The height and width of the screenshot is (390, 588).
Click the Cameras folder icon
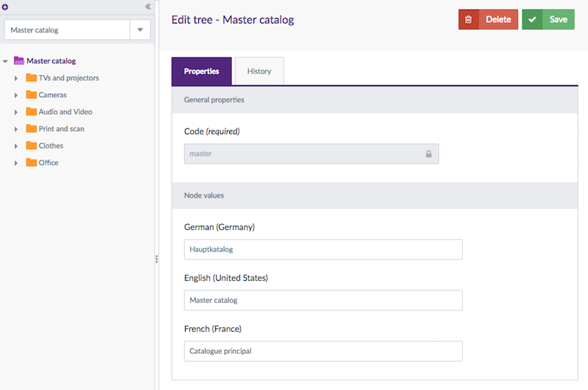pyautogui.click(x=31, y=95)
